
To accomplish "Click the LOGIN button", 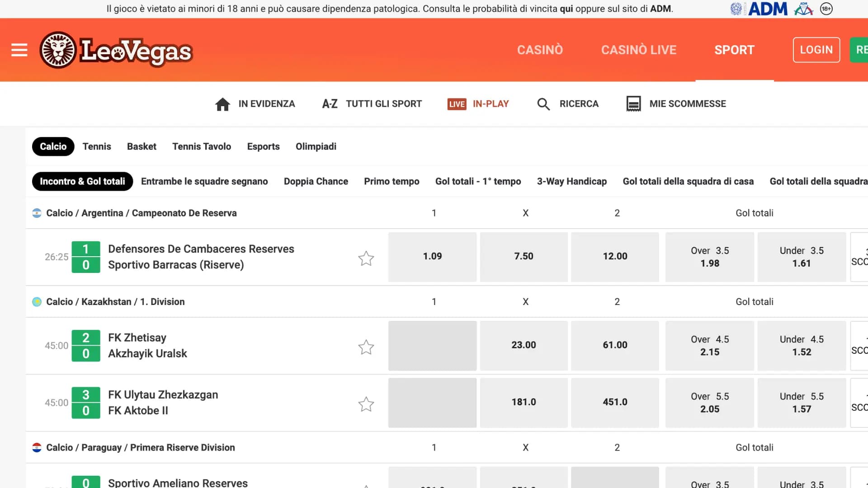I will (x=816, y=50).
